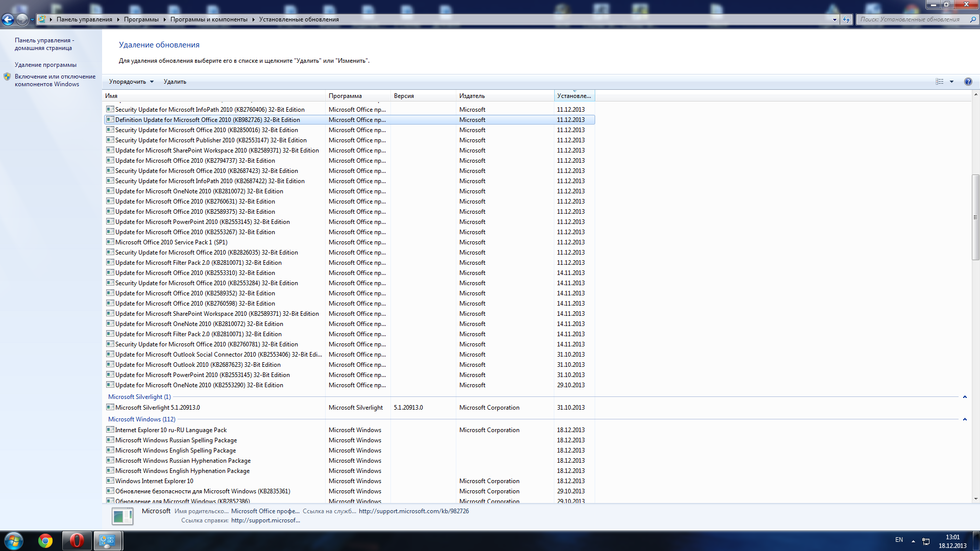This screenshot has height=551, width=980.
Task: Open Удаление программы link
Action: coord(45,65)
